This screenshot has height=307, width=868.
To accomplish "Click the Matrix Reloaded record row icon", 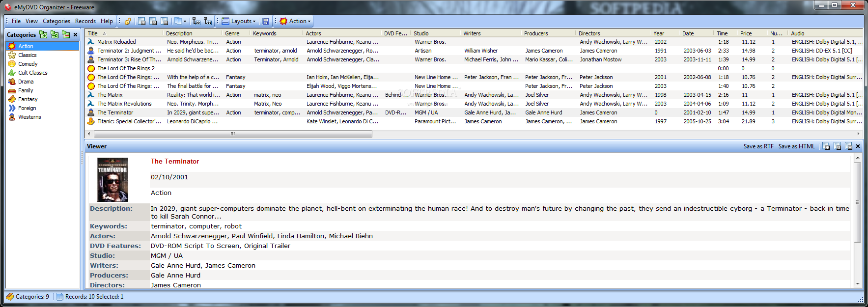I will click(x=91, y=42).
